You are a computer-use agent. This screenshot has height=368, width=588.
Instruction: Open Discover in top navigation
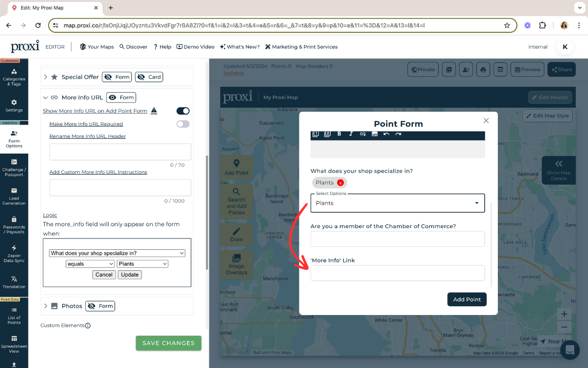(x=133, y=47)
